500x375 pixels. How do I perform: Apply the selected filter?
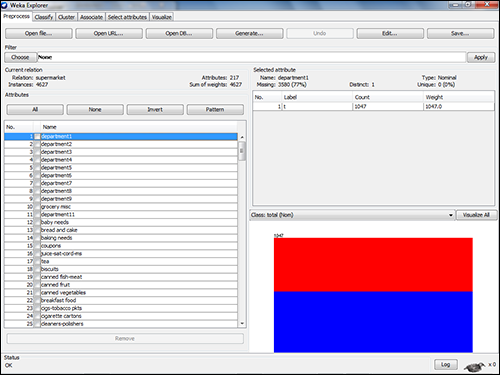(481, 57)
